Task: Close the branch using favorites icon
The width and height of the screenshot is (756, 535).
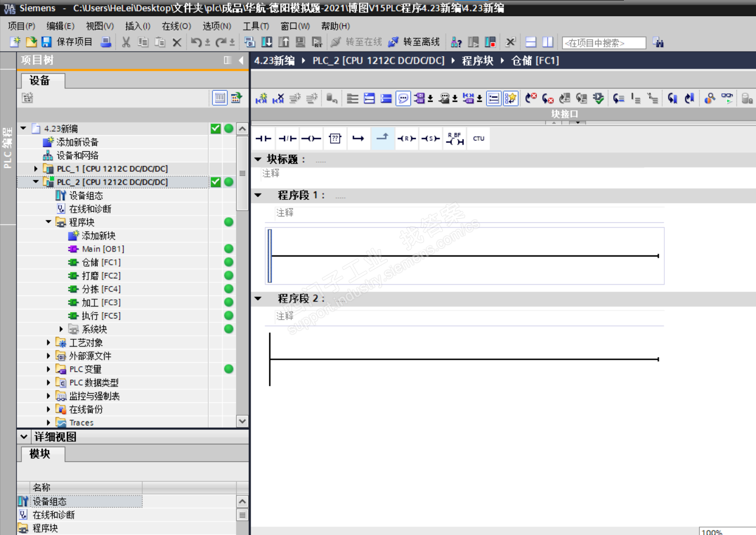Action: [x=382, y=138]
